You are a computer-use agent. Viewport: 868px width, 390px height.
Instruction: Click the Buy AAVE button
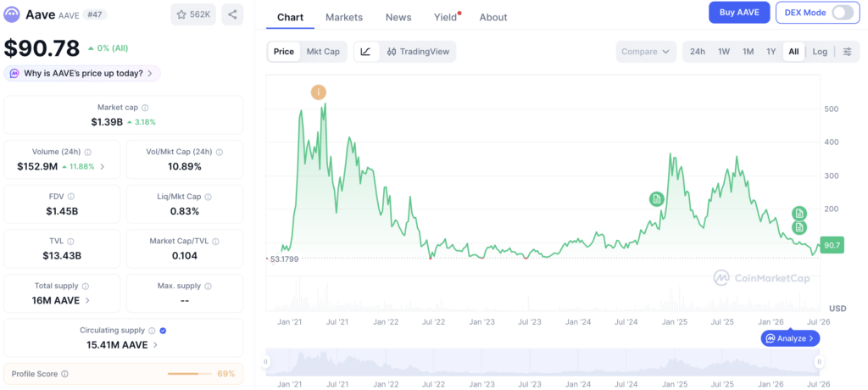739,12
